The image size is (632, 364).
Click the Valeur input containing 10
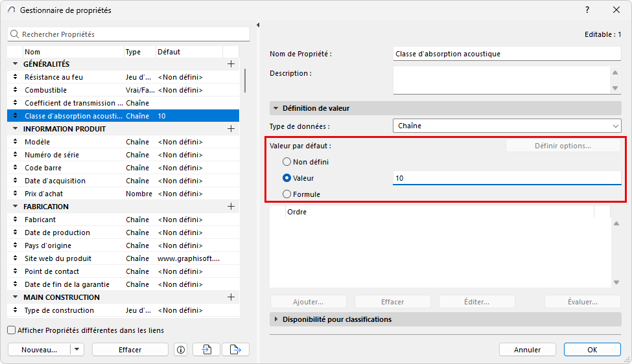(x=507, y=178)
